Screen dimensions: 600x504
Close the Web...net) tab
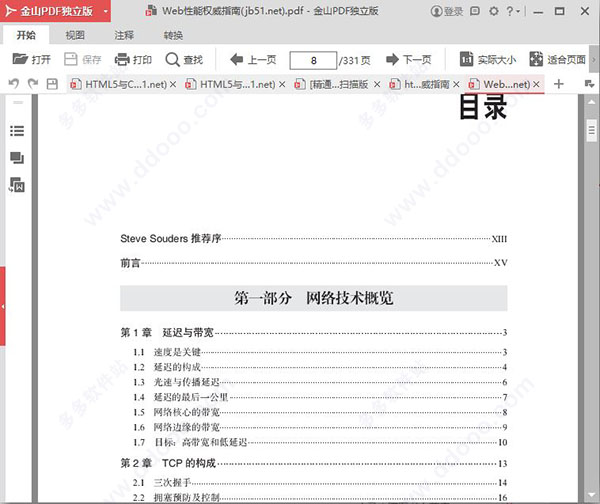point(536,84)
